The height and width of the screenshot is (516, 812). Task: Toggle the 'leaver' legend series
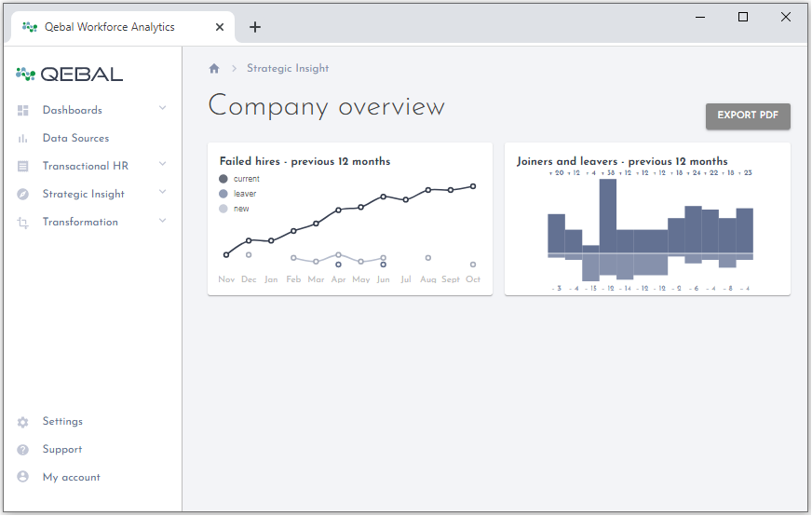point(237,194)
